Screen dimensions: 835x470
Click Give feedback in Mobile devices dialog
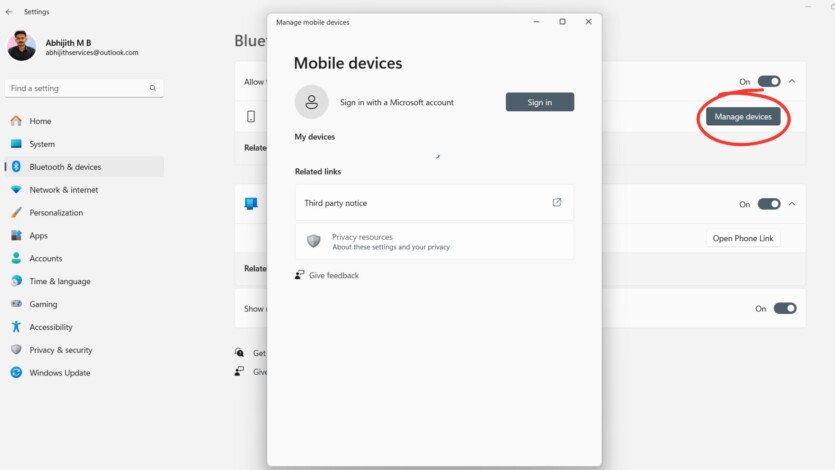pyautogui.click(x=333, y=275)
